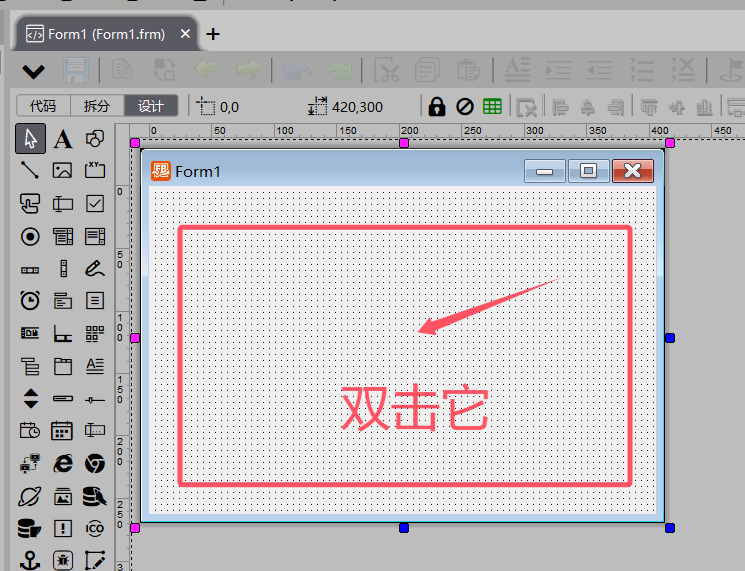Pick the RadioButton control tool
The image size is (745, 571).
pos(30,236)
